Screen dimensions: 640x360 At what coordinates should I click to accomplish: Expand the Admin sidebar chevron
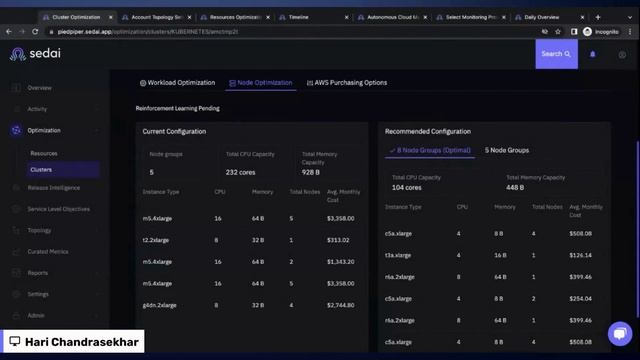coord(97,316)
